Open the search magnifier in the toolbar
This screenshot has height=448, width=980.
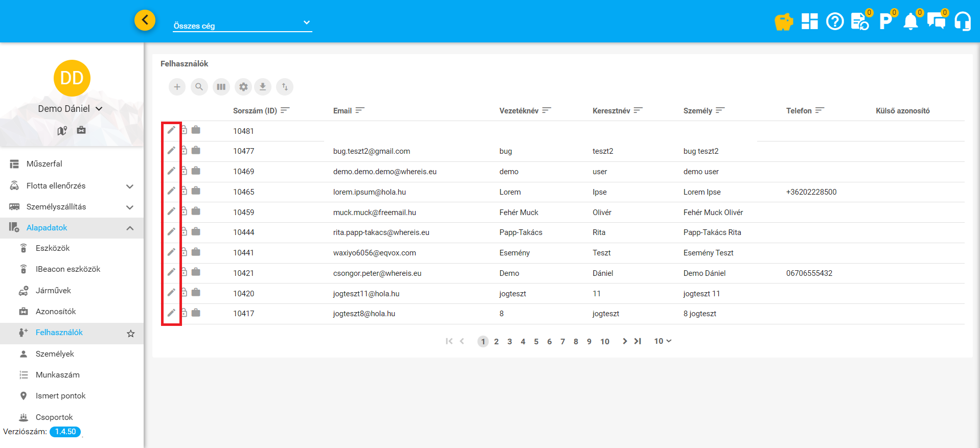[x=199, y=87]
